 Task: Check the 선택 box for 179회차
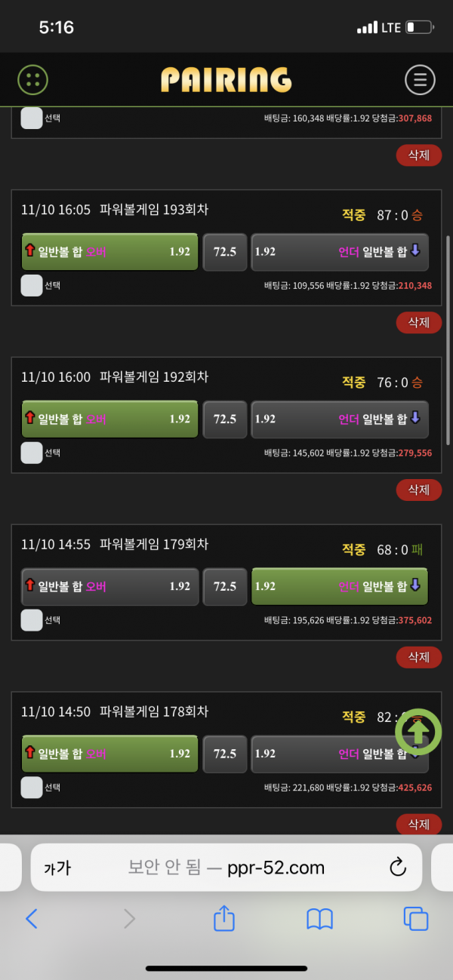point(32,620)
